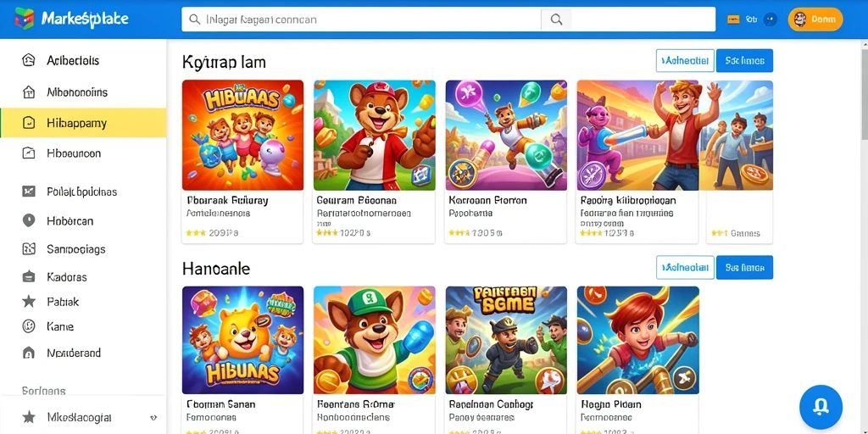
Task: Click the orange card icon in header
Action: click(733, 19)
